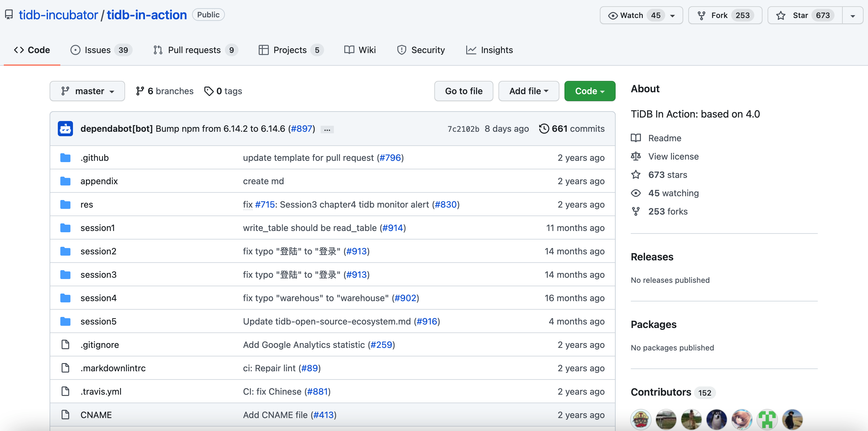This screenshot has height=431, width=868.
Task: Click the tags icon showing 0 tags
Action: click(208, 91)
